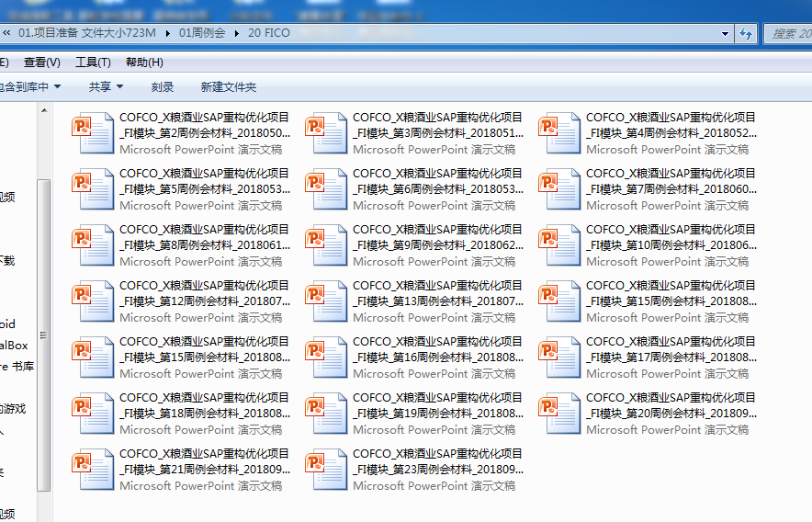
Task: Select the 第8周例会材料 PowerPoint file icon
Action: (93, 244)
